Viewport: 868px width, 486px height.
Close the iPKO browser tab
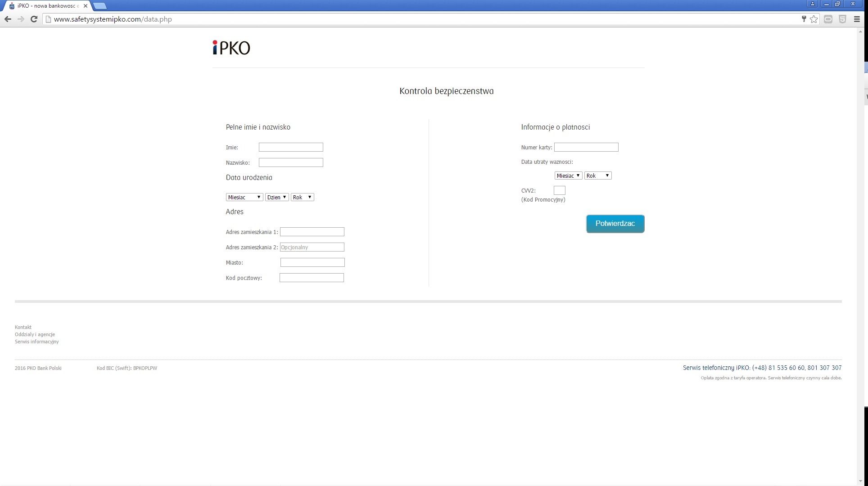86,6
